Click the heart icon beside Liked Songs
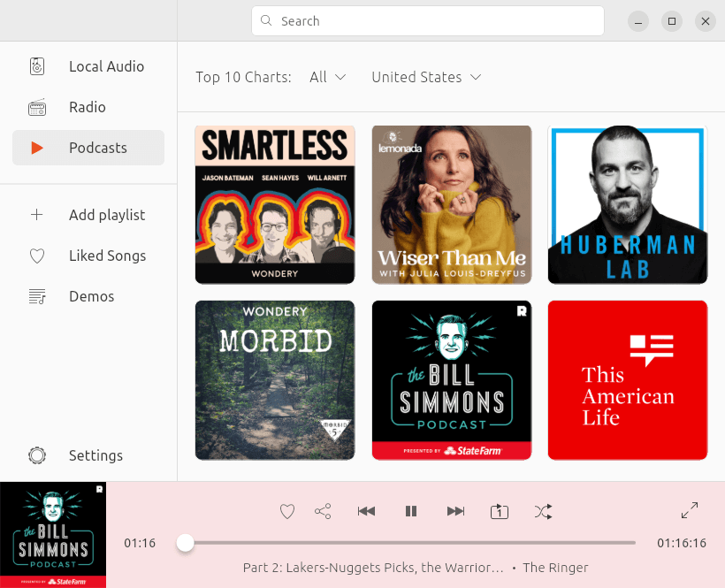The image size is (725, 588). 37,256
